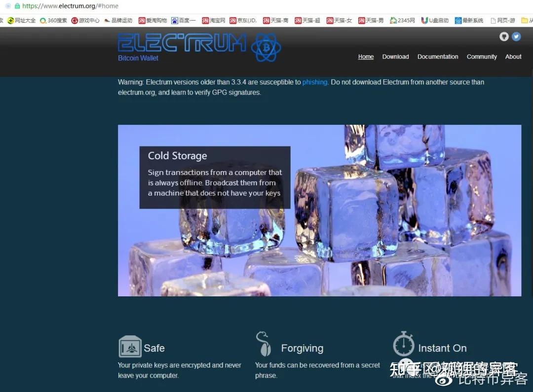
Task: Click the Instant On feature heading
Action: 442,348
